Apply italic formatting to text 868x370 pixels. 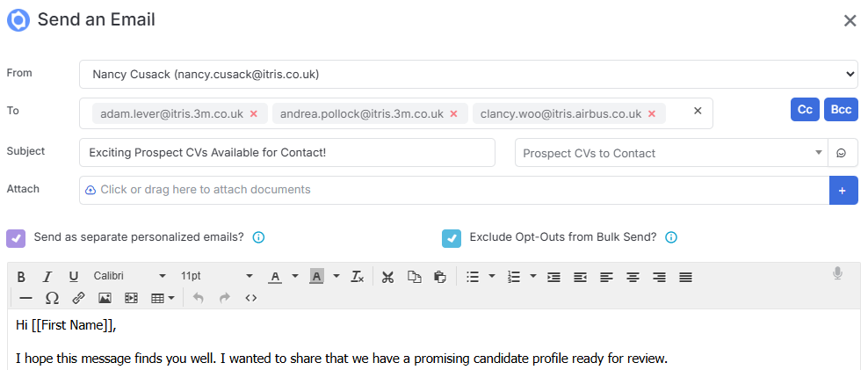(47, 276)
